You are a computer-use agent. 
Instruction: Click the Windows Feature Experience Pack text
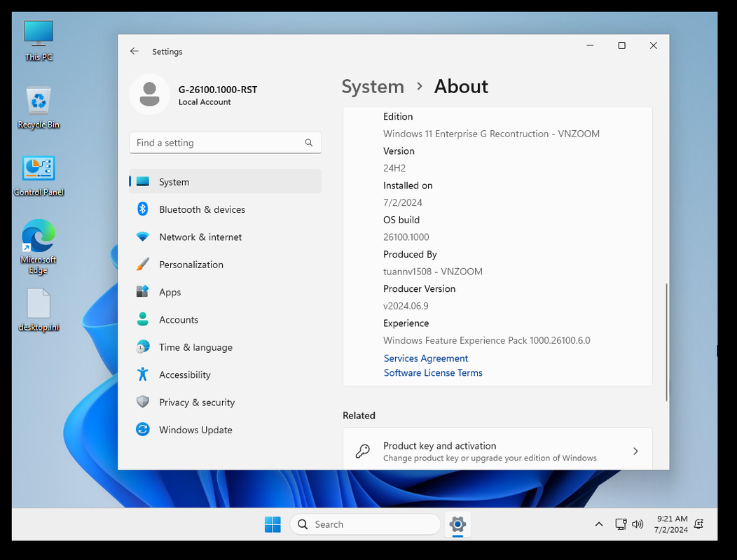point(486,341)
